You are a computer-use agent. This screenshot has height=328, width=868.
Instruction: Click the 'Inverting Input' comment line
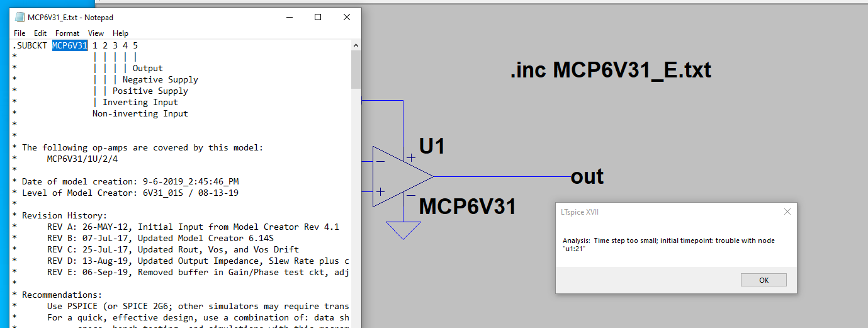pyautogui.click(x=140, y=102)
